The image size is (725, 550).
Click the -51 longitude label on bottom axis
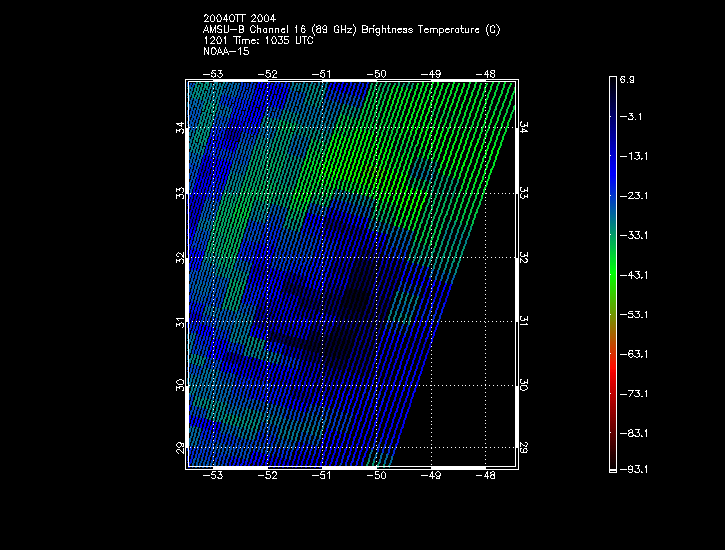point(322,476)
